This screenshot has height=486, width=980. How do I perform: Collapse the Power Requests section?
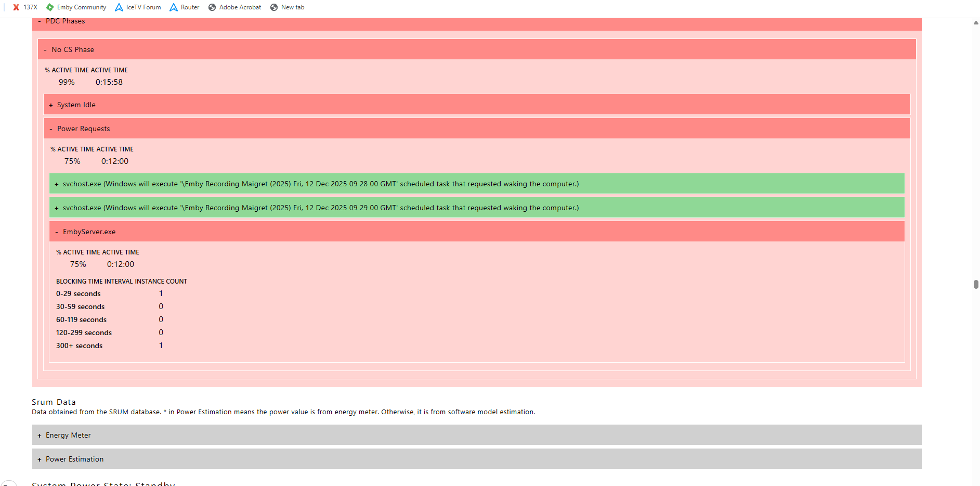click(x=477, y=129)
